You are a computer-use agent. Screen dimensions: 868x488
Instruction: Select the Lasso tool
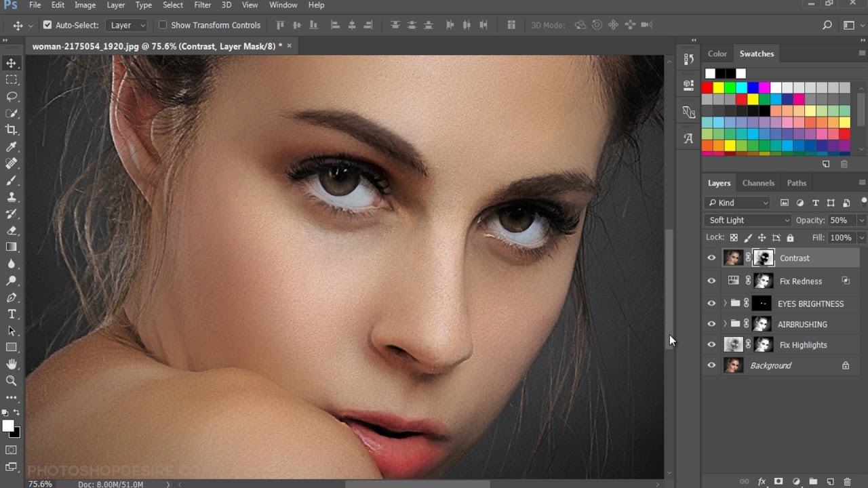click(12, 96)
